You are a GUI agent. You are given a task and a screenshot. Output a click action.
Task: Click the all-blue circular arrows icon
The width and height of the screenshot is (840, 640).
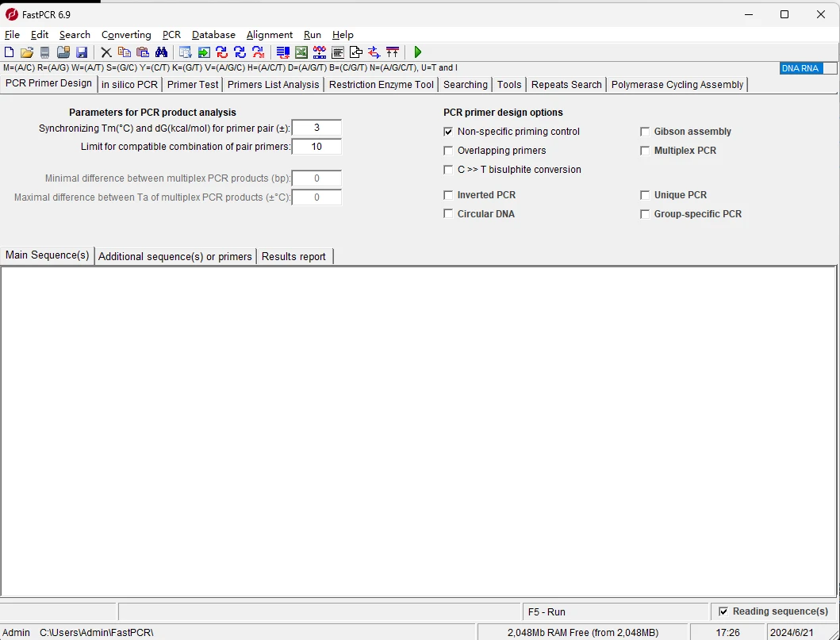(x=240, y=52)
